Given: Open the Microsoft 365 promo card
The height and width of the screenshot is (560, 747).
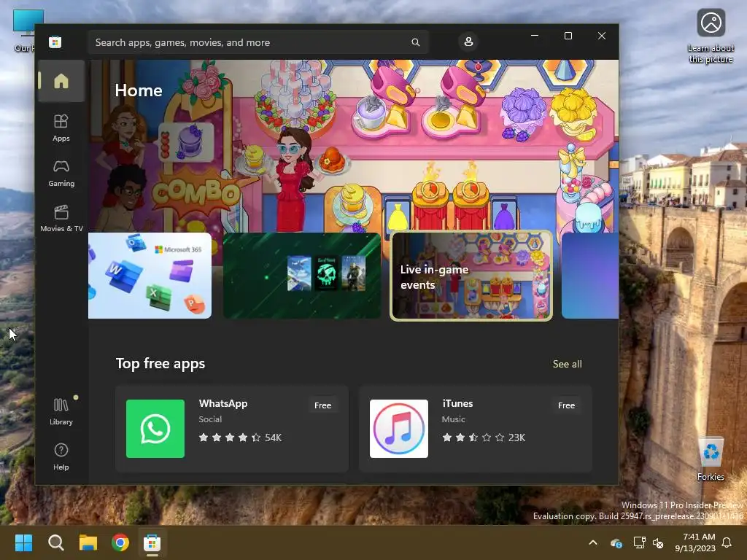Looking at the screenshot, I should (x=150, y=275).
